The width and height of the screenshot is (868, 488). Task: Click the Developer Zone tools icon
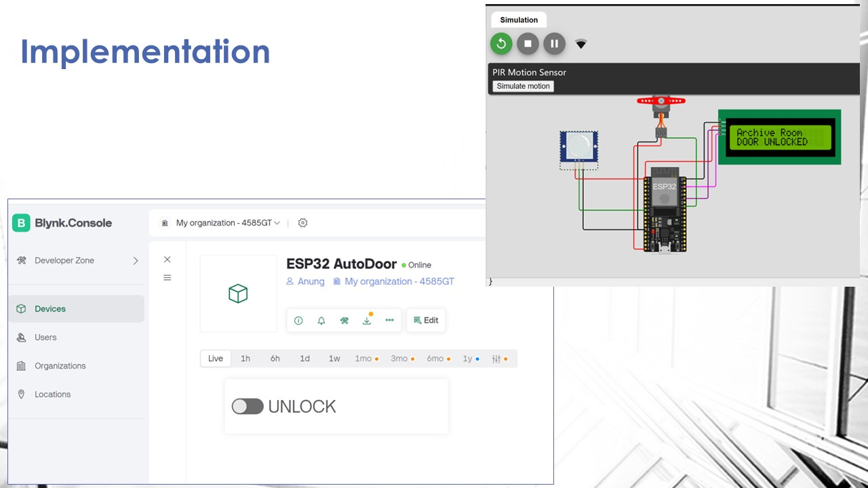pos(22,260)
